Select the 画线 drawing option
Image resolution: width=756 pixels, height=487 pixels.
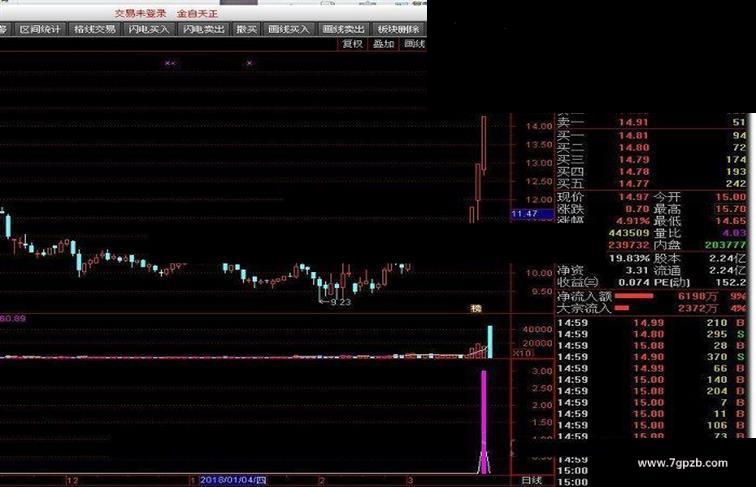click(414, 44)
